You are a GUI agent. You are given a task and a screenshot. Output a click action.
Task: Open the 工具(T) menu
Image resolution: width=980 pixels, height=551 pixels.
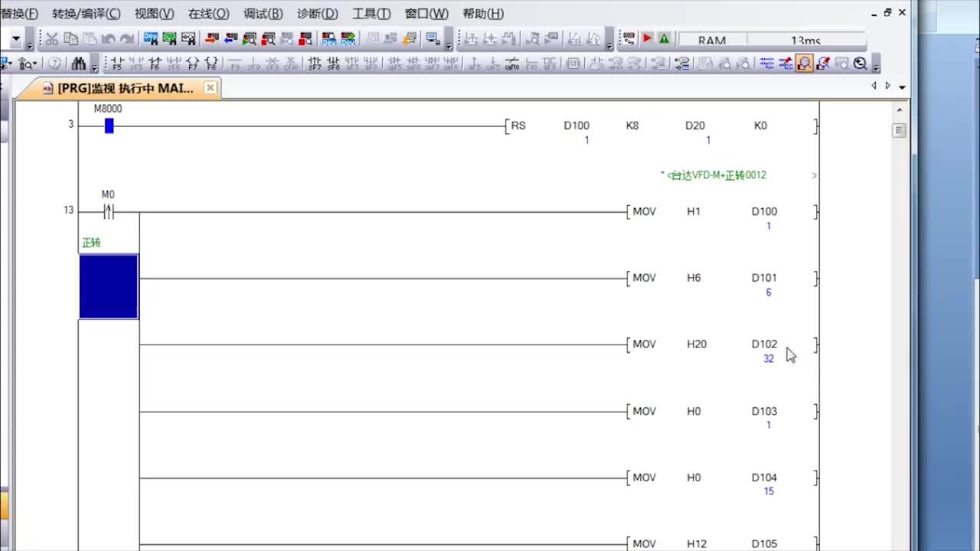(371, 14)
